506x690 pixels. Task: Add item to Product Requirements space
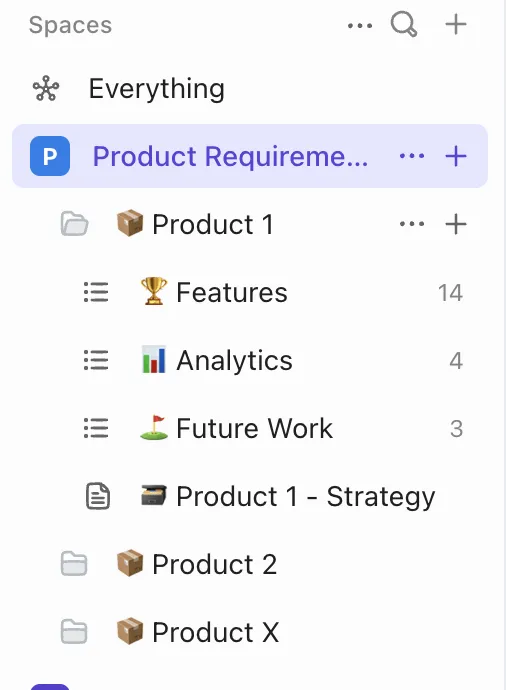(456, 156)
